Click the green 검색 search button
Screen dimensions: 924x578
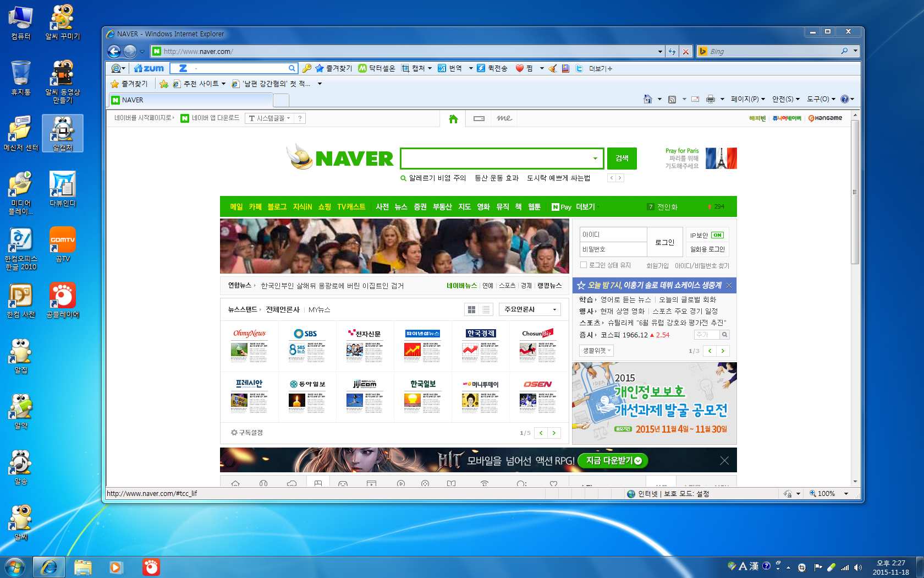pyautogui.click(x=621, y=159)
